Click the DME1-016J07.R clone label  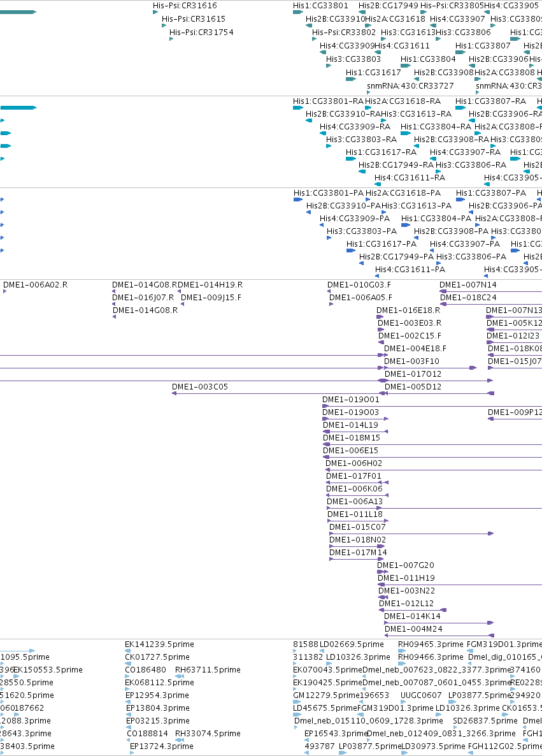pyautogui.click(x=143, y=298)
